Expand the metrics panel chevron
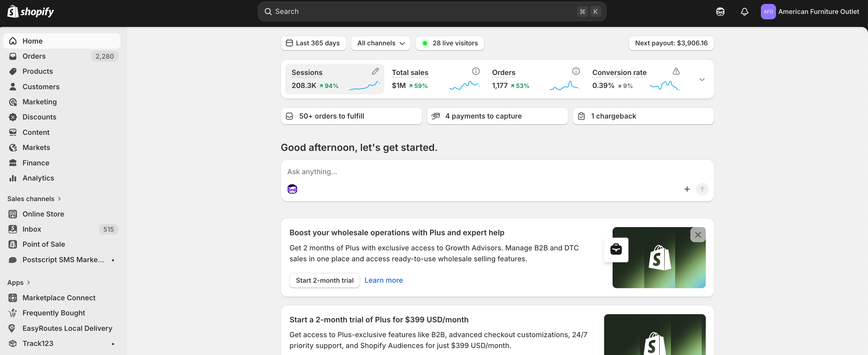Viewport: 868px width, 355px height. (702, 80)
